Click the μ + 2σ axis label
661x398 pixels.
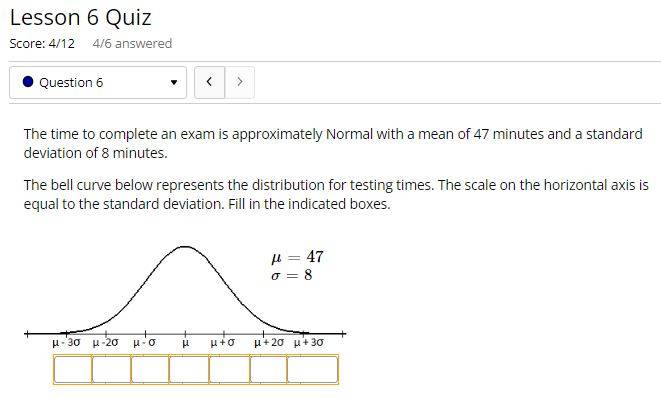tap(269, 342)
